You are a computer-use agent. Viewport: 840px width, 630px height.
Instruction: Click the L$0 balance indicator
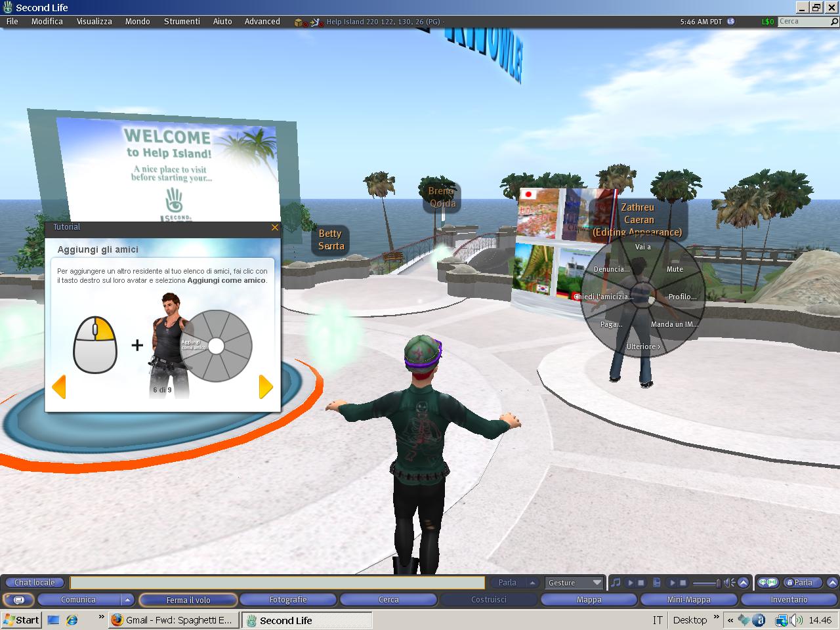click(768, 22)
